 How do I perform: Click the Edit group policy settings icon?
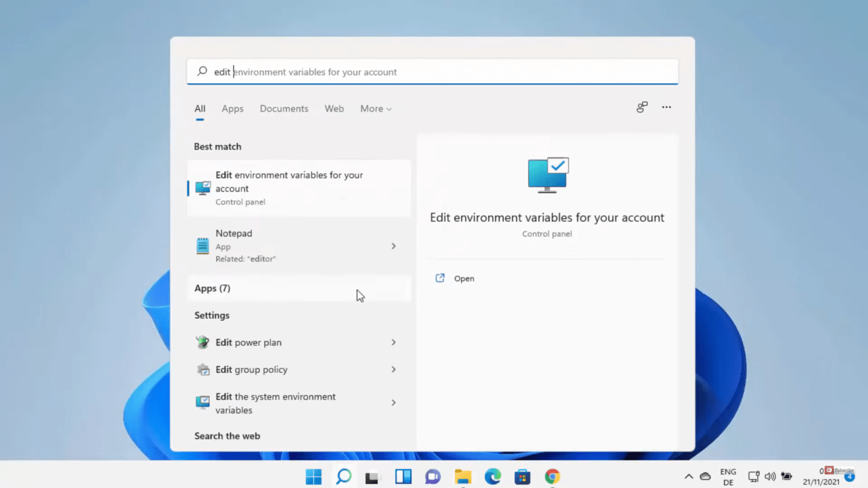(202, 369)
